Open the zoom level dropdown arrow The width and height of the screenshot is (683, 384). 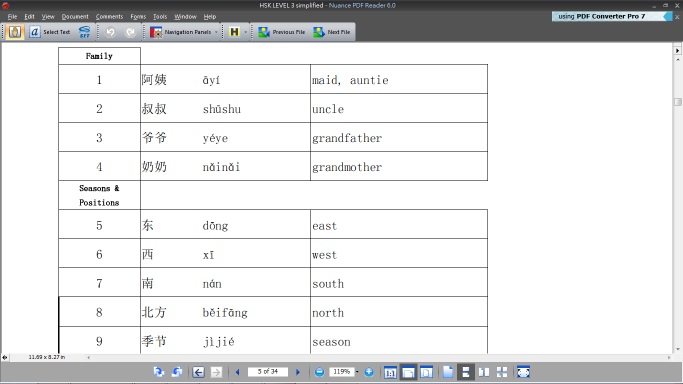pos(357,372)
